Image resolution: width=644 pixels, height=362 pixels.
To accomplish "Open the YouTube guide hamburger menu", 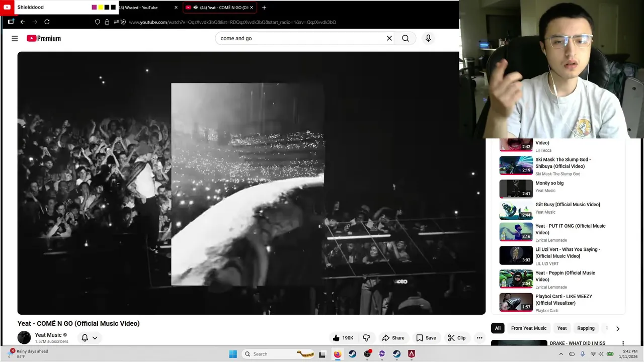I will [15, 38].
